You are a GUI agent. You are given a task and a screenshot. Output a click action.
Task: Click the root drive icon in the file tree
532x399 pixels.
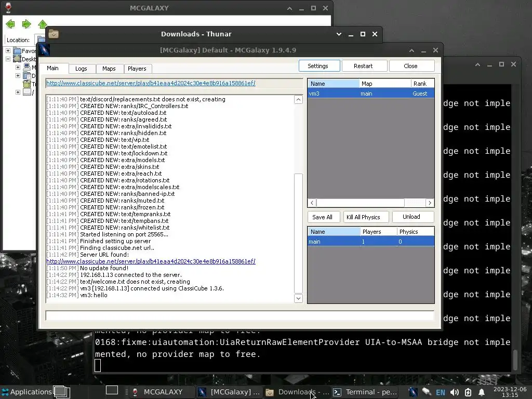click(27, 92)
